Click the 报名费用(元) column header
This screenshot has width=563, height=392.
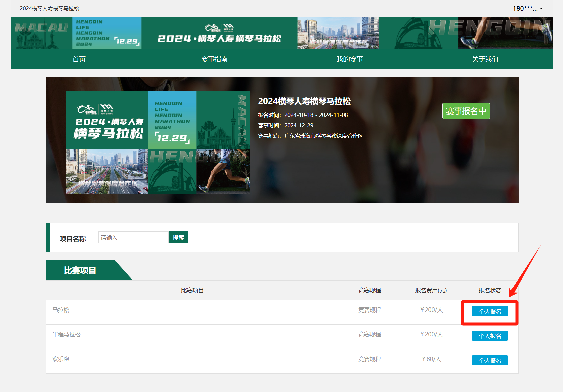(431, 290)
